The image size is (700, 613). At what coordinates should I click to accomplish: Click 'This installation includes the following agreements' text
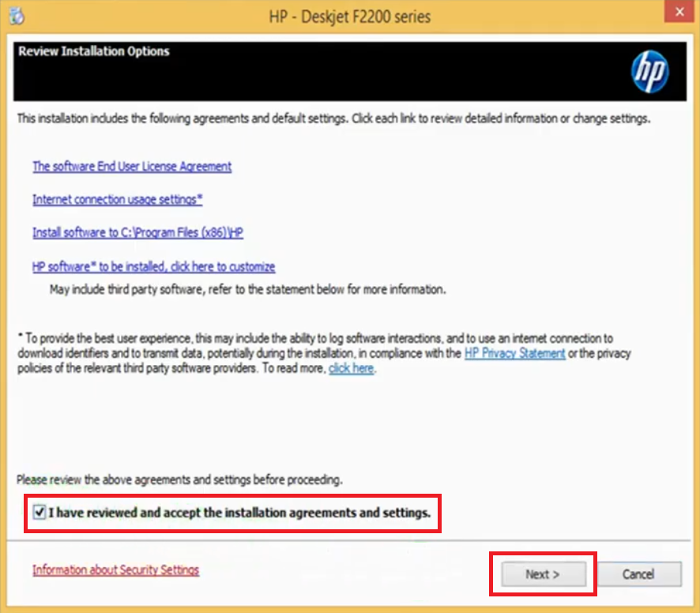tap(333, 118)
